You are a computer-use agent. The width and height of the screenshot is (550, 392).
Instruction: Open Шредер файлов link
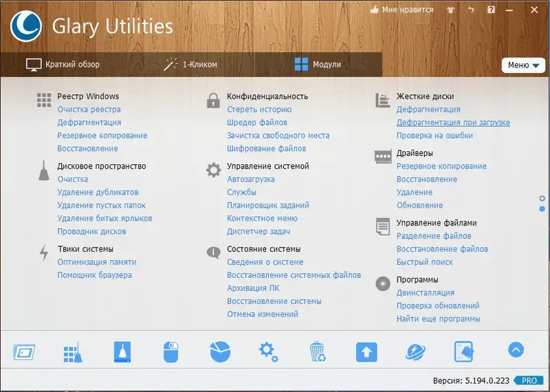pos(257,122)
